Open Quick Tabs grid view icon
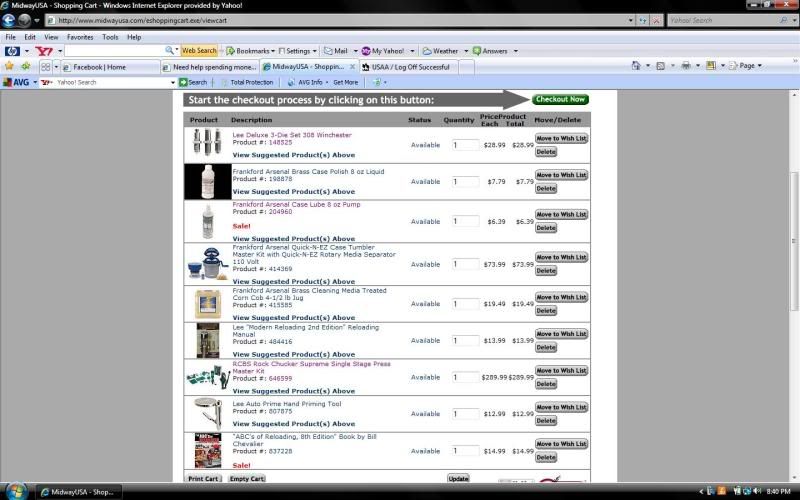 pos(46,67)
